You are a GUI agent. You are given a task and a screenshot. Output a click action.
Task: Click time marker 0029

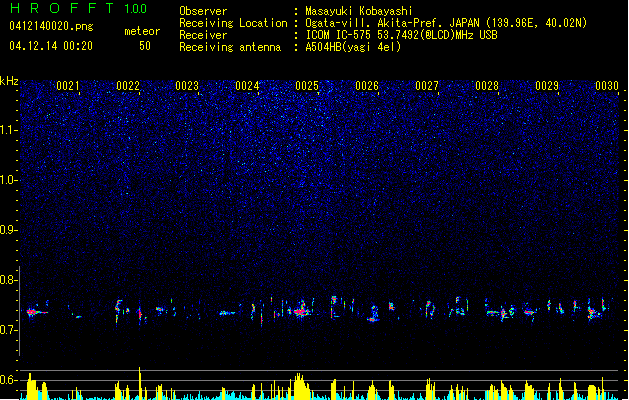(547, 86)
